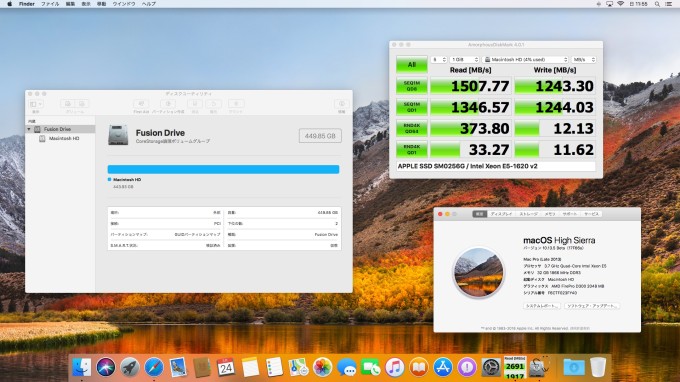Image resolution: width=680 pixels, height=382 pixels.
Task: Open Finder from the Dock
Action: coord(81,367)
